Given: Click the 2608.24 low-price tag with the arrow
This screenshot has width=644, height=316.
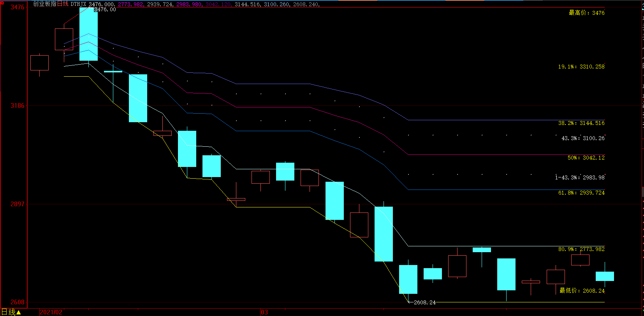Looking at the screenshot, I should pyautogui.click(x=422, y=302).
